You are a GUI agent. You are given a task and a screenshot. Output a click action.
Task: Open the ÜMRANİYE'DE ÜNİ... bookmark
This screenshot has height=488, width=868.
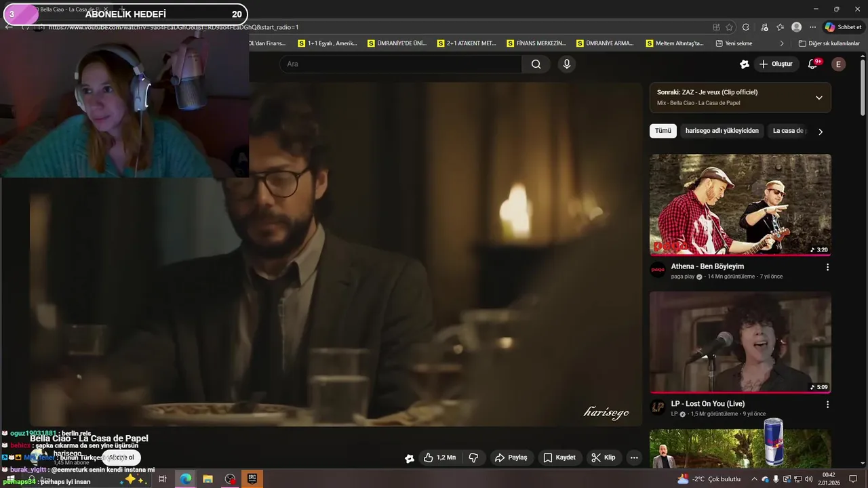click(x=397, y=43)
